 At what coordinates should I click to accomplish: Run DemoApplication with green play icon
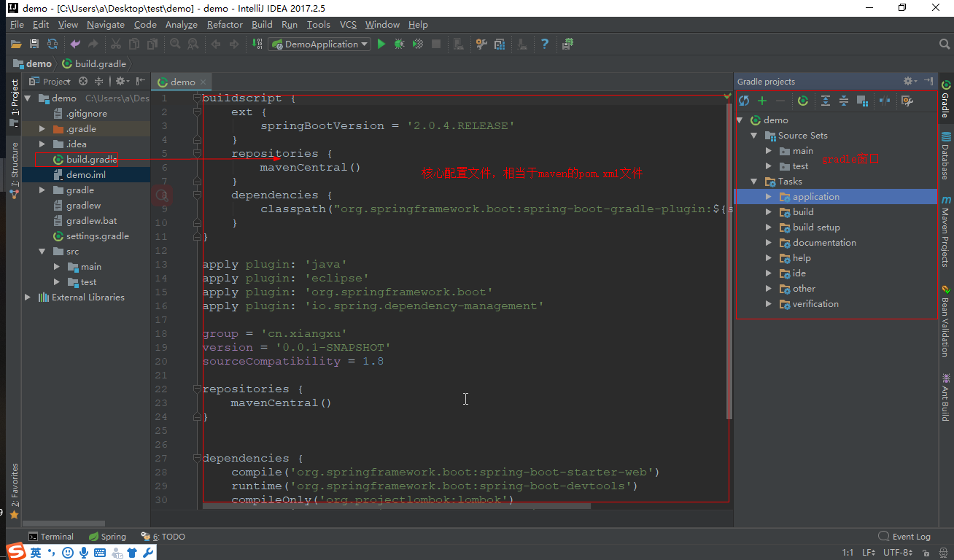point(381,44)
